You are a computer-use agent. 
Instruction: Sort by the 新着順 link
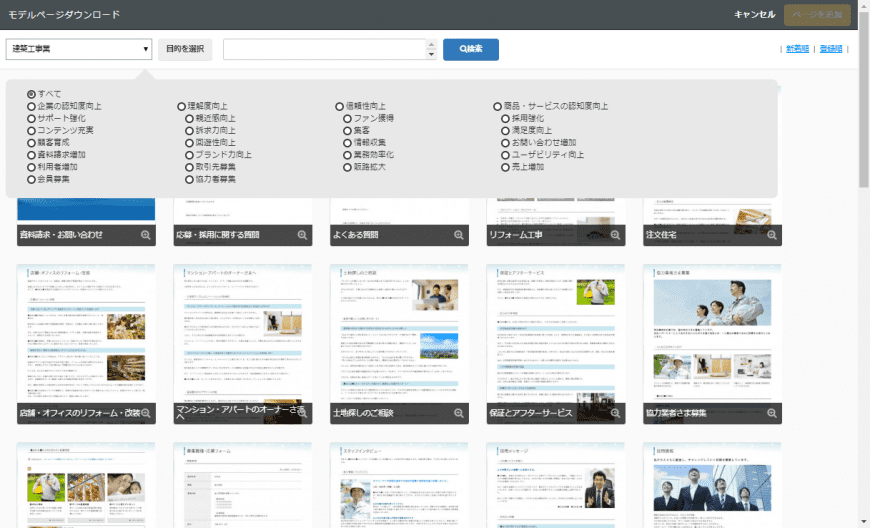[x=797, y=49]
